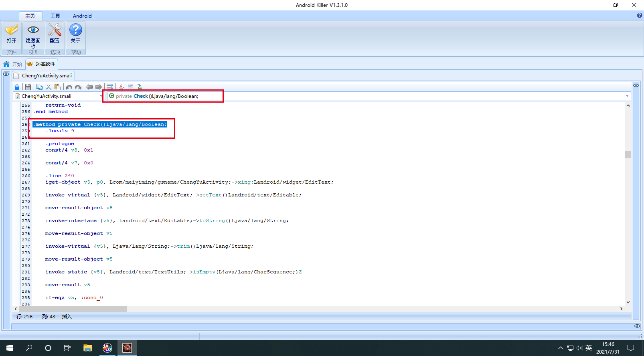Screen dimensions: 644x356
Task: Open File Explorer from the taskbar
Action: coord(88,348)
